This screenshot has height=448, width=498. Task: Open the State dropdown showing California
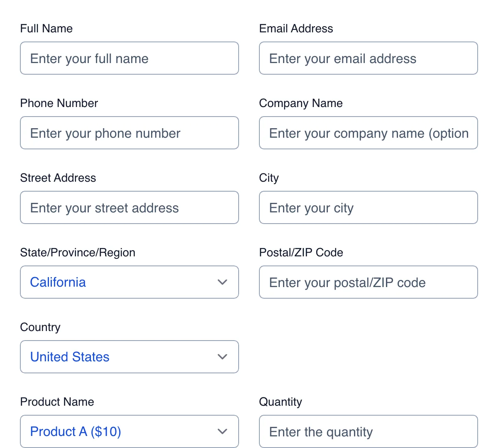coord(129,282)
